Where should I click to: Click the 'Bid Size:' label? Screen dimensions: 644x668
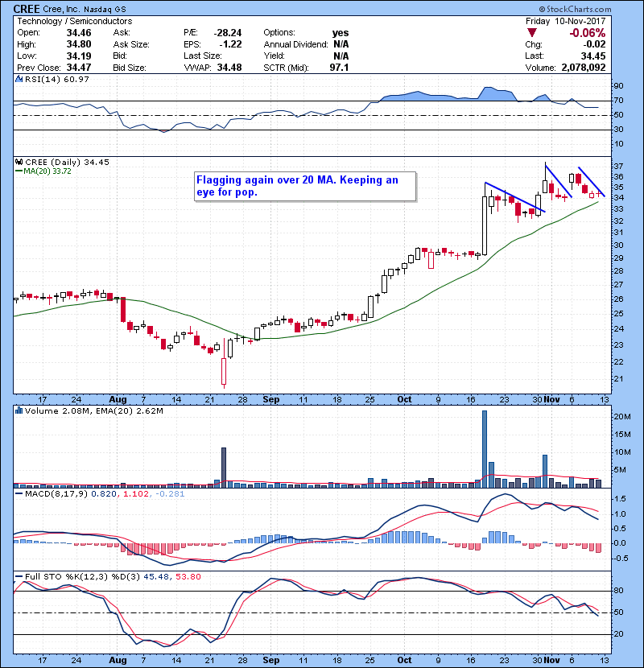130,68
